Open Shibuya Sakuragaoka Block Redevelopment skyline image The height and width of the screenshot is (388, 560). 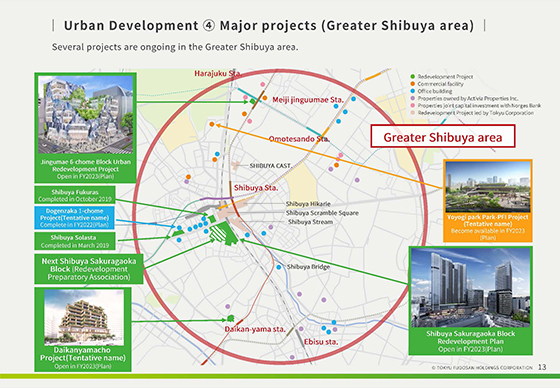[470, 288]
